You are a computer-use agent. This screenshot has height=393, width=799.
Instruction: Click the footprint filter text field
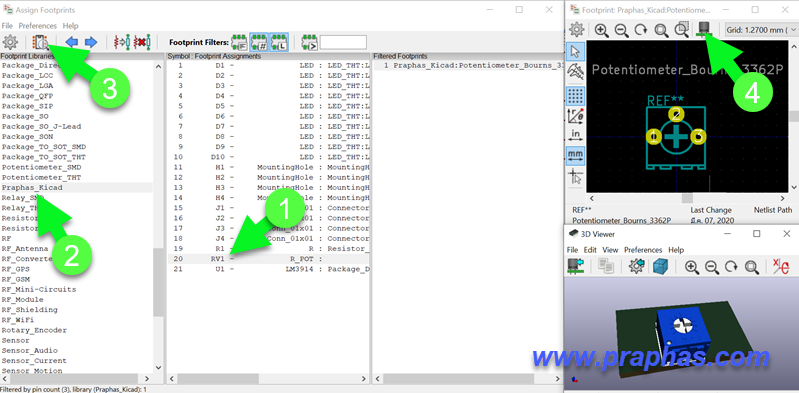coord(343,42)
